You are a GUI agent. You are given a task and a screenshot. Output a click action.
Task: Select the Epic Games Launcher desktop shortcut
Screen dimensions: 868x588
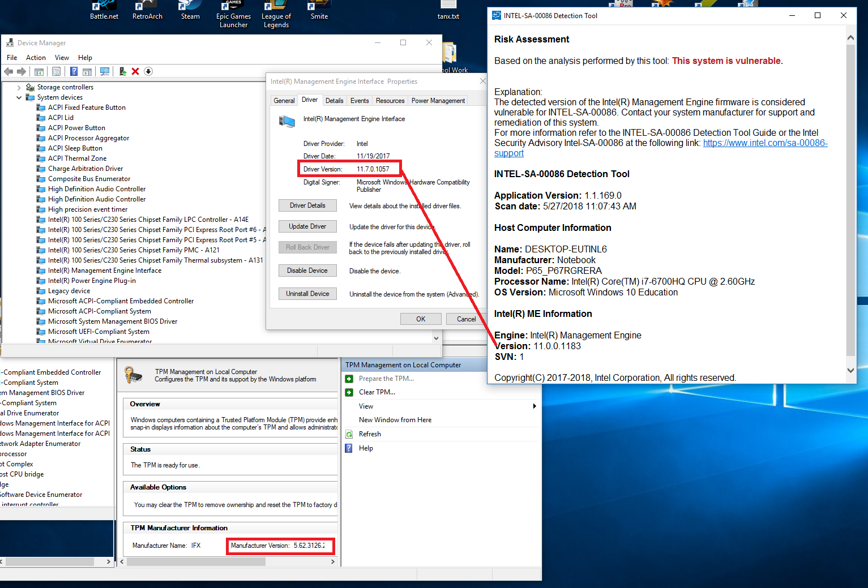coord(233,15)
